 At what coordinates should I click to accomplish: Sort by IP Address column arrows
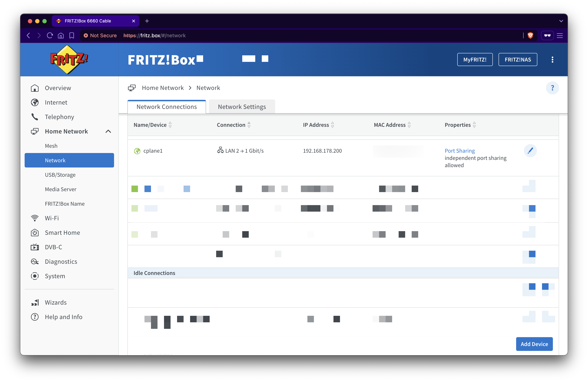[333, 125]
